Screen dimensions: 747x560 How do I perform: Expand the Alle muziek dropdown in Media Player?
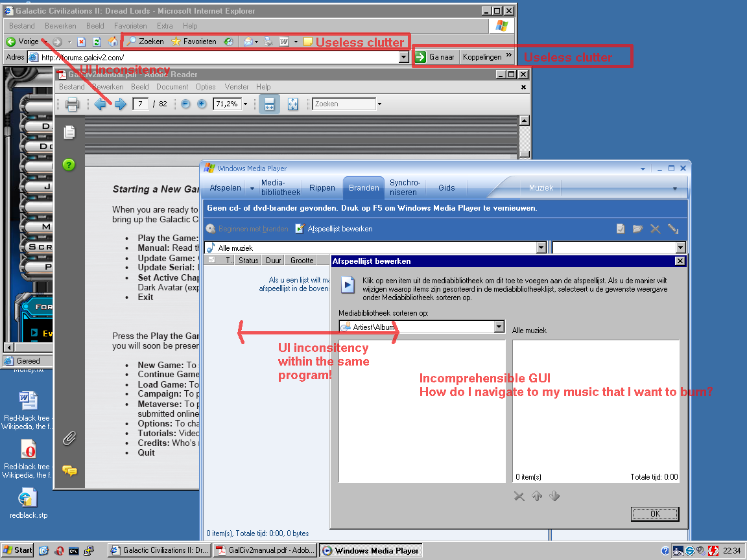pyautogui.click(x=541, y=248)
